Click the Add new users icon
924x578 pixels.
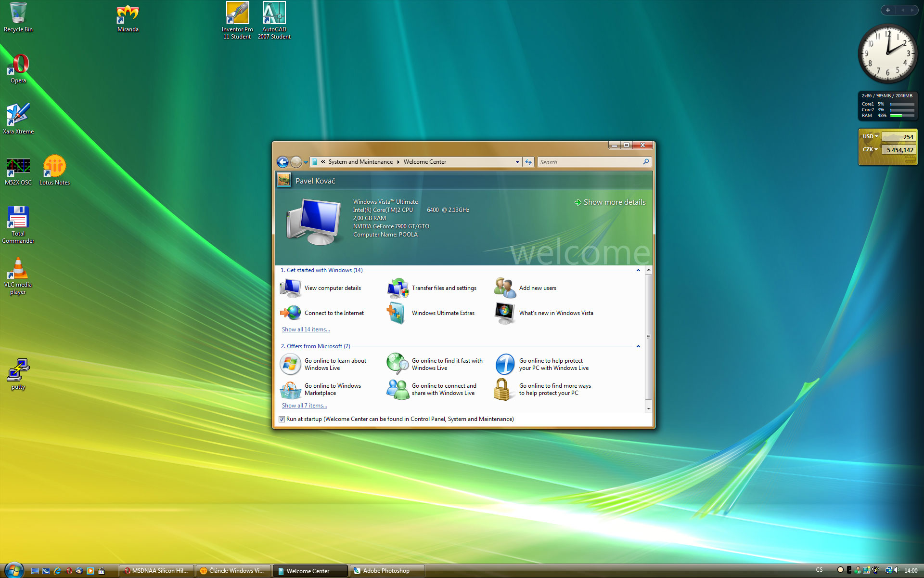(504, 288)
